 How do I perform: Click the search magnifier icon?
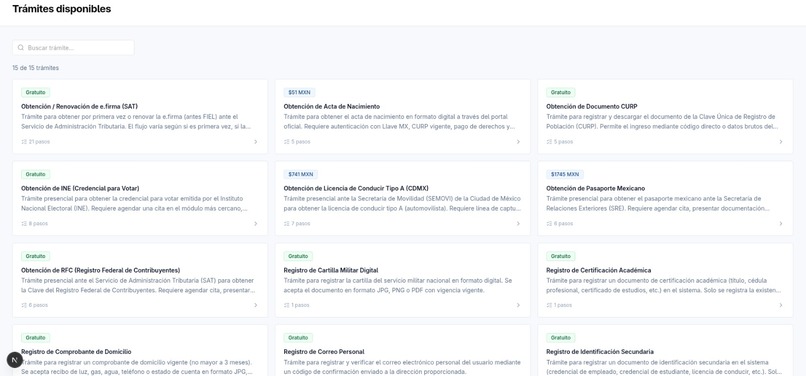(x=21, y=48)
